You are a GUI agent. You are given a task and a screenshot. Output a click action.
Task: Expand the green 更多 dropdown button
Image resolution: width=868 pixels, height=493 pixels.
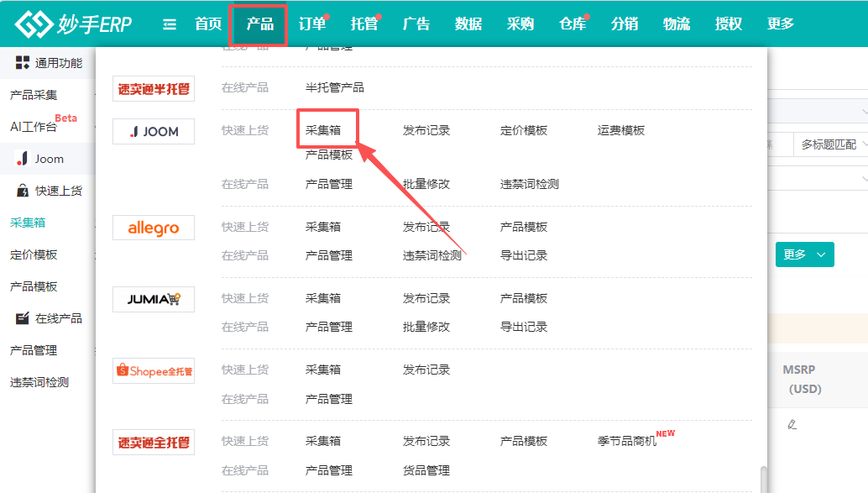click(x=805, y=254)
